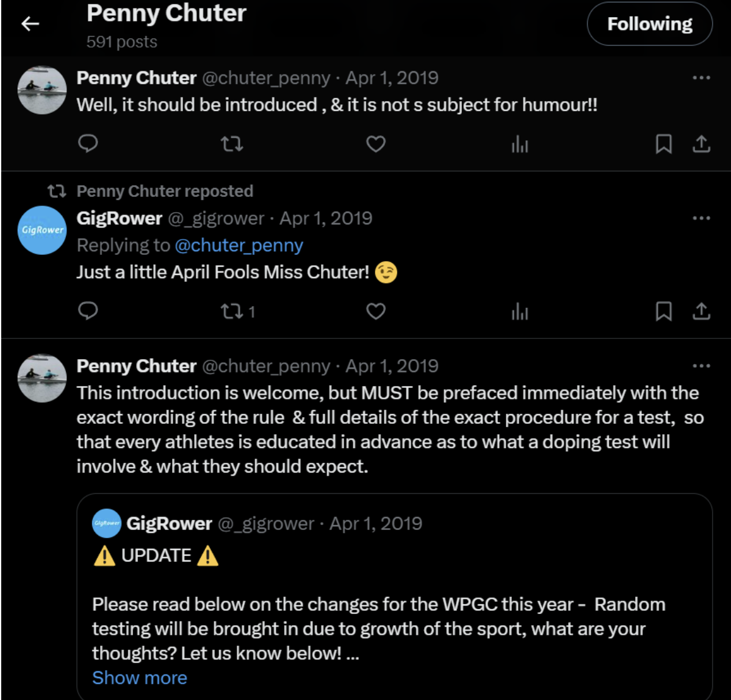This screenshot has height=700, width=731.
Task: Open the @chuter_penny mention link
Action: tap(239, 246)
